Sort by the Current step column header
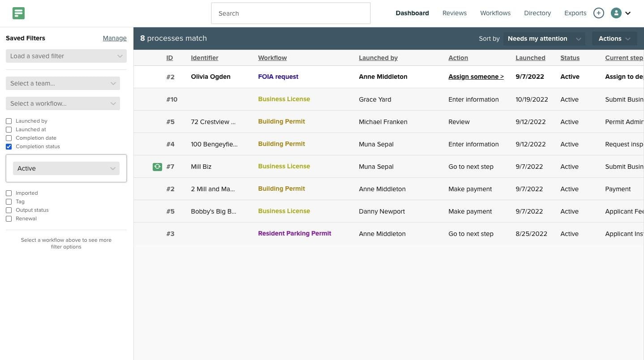 (x=624, y=58)
